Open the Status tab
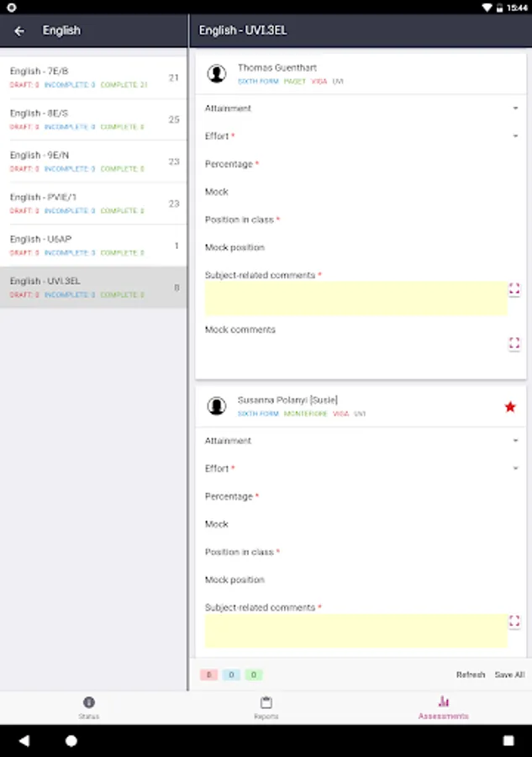This screenshot has width=532, height=757. coord(88,707)
